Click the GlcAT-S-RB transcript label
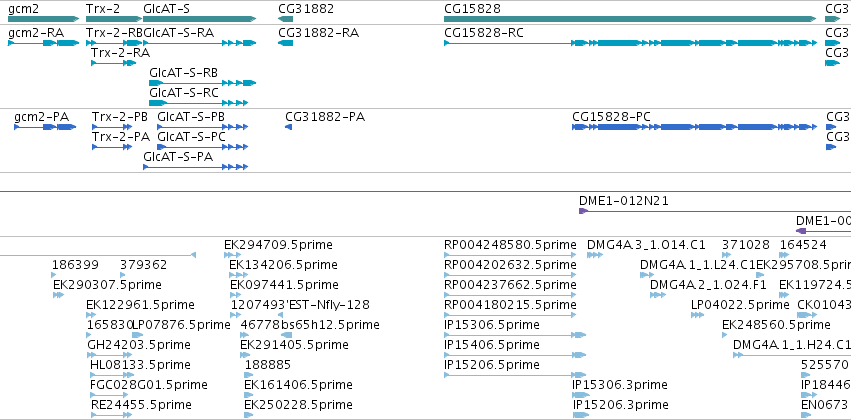 (184, 73)
